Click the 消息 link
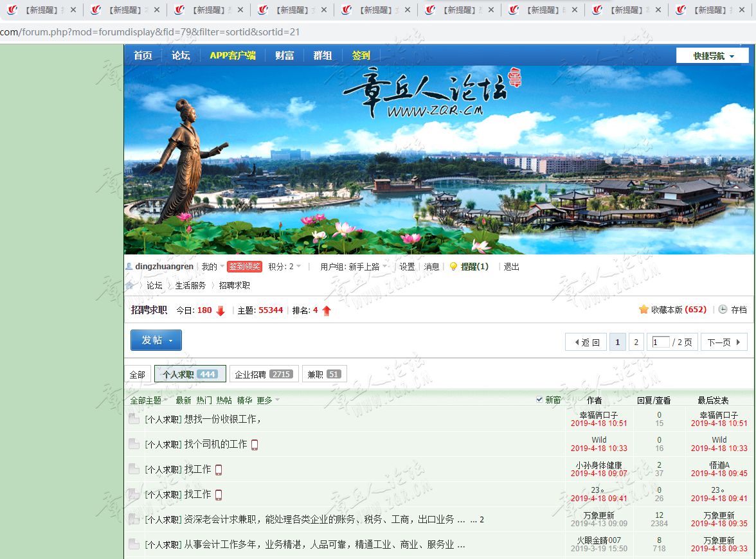The height and width of the screenshot is (559, 756). 431,267
